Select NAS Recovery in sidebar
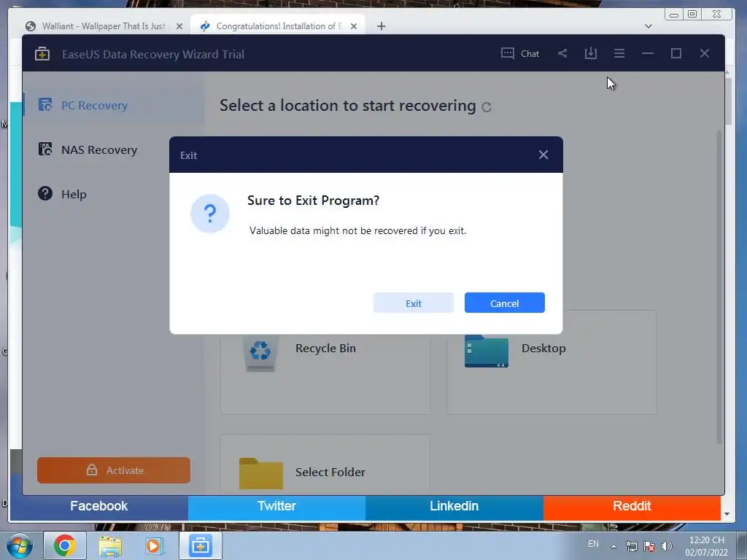Image resolution: width=747 pixels, height=560 pixels. [113, 149]
